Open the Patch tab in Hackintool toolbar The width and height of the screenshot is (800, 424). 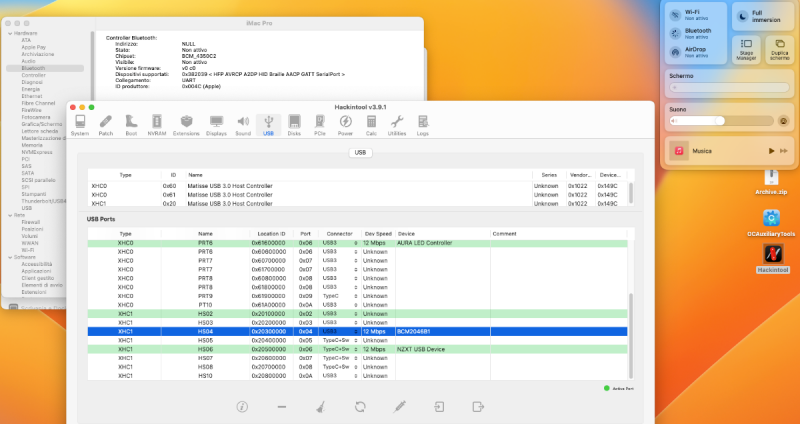click(106, 125)
